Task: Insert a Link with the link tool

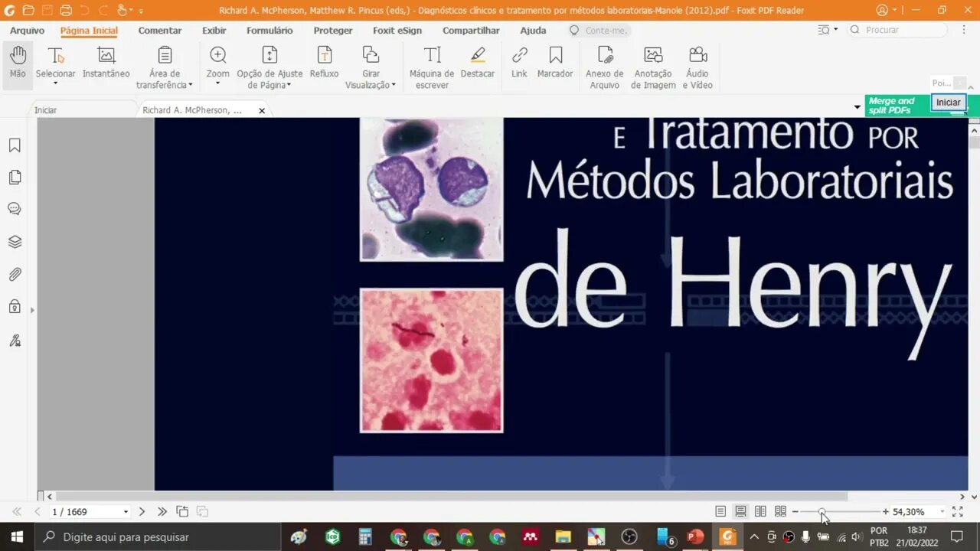Action: [x=519, y=62]
